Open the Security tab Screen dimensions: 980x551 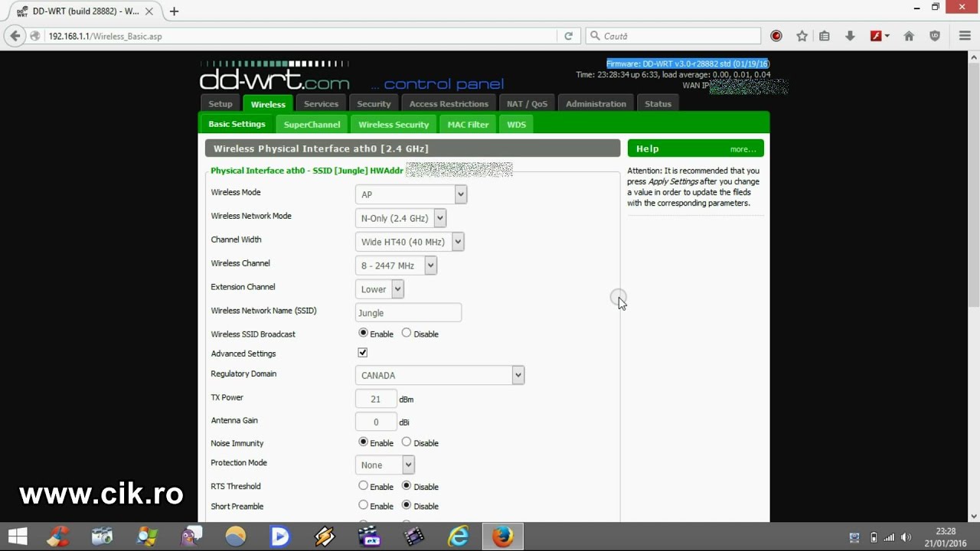pos(374,104)
